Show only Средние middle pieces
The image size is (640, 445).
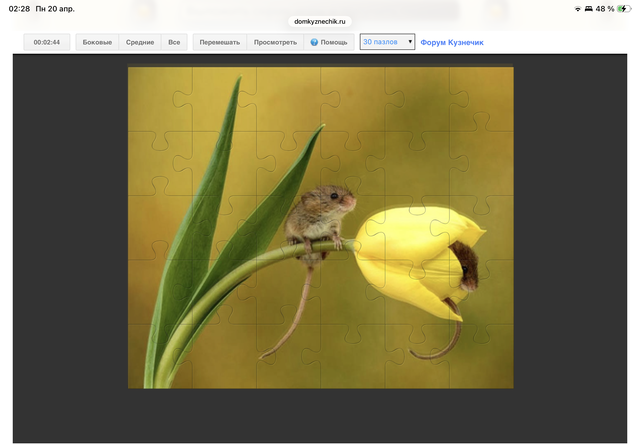pos(140,43)
